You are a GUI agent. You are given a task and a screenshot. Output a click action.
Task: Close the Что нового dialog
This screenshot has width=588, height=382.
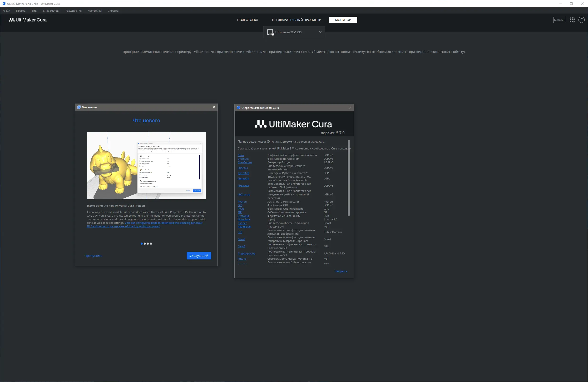pyautogui.click(x=214, y=107)
